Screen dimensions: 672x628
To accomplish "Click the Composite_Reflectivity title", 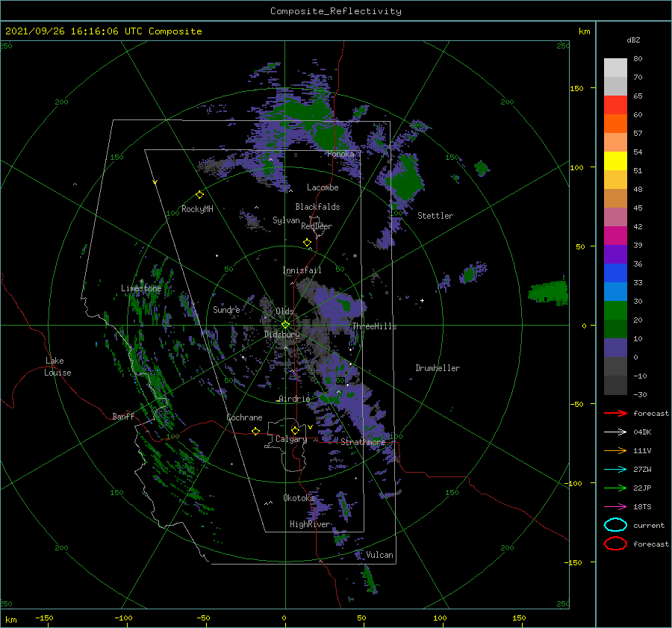I will click(336, 11).
